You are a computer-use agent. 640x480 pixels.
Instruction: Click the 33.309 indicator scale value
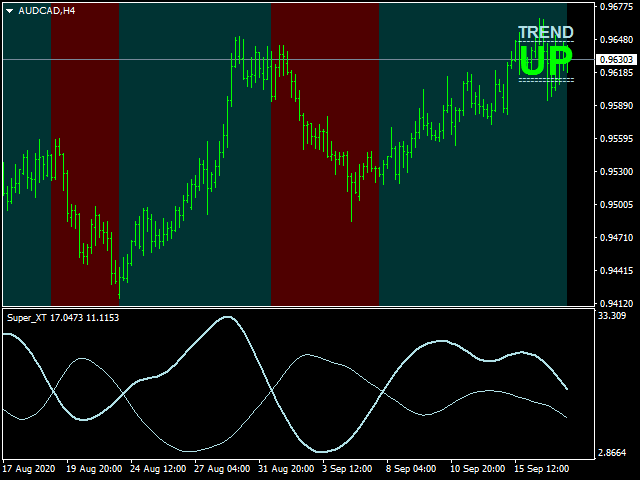tap(611, 316)
